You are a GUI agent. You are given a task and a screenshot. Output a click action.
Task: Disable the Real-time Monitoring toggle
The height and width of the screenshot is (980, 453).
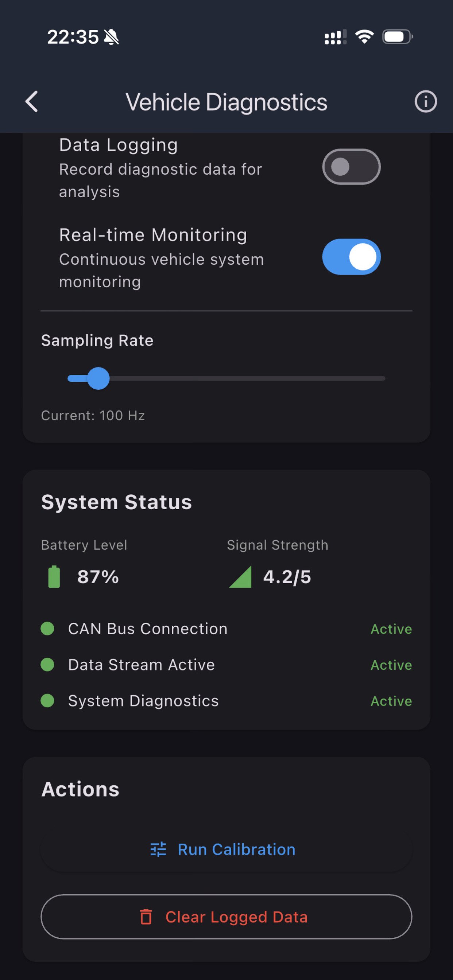point(351,257)
